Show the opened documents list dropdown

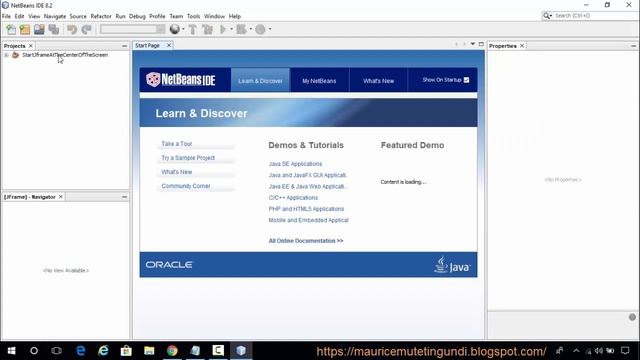(x=473, y=44)
